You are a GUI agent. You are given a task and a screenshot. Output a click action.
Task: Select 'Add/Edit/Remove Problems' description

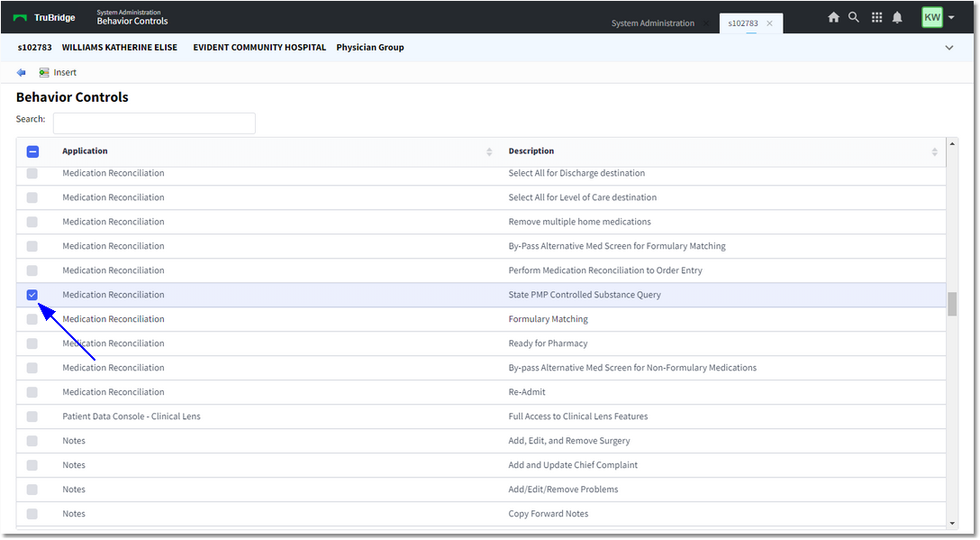[x=563, y=490]
